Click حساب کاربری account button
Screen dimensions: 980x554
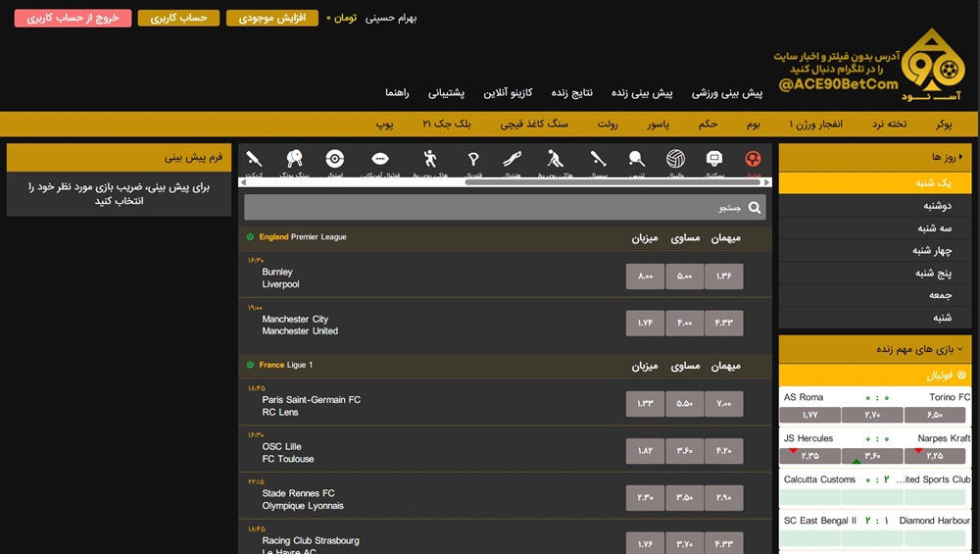[178, 18]
